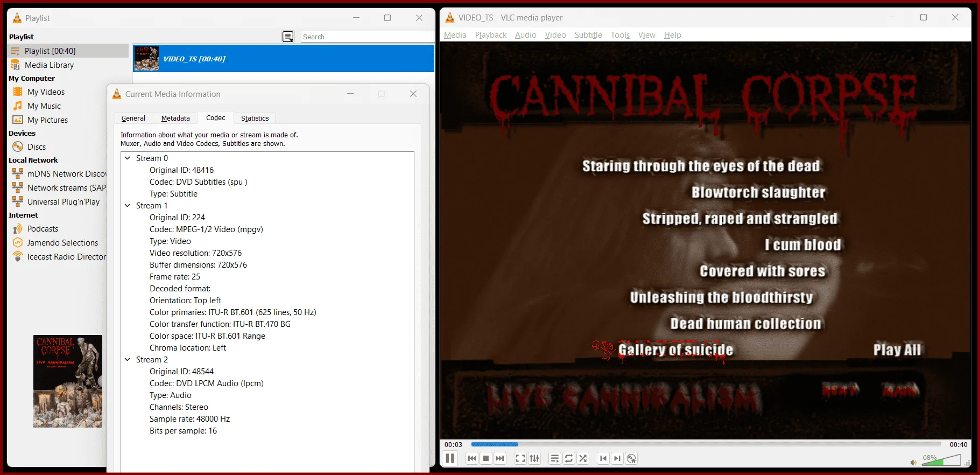The image size is (980, 475).
Task: Open Media Library in sidebar
Action: point(49,65)
